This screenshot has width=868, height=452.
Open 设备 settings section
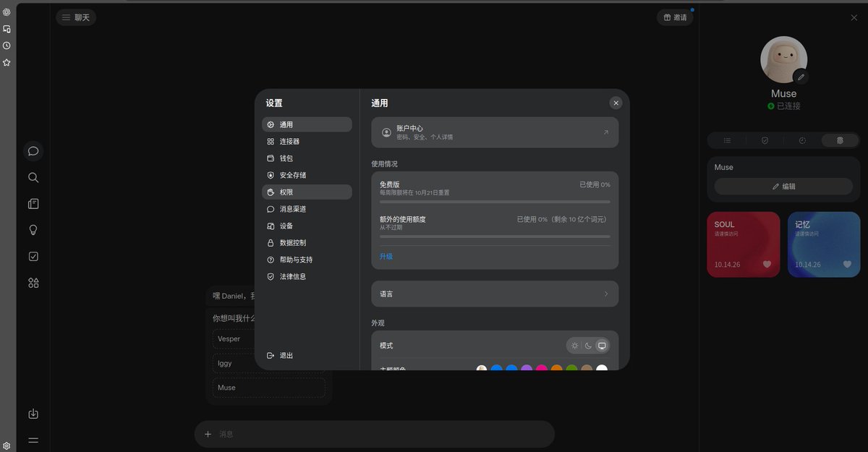click(x=307, y=226)
